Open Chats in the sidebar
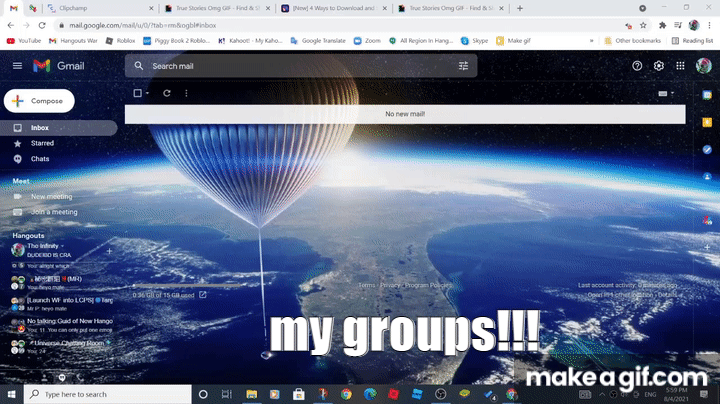This screenshot has height=404, width=720. tap(40, 159)
